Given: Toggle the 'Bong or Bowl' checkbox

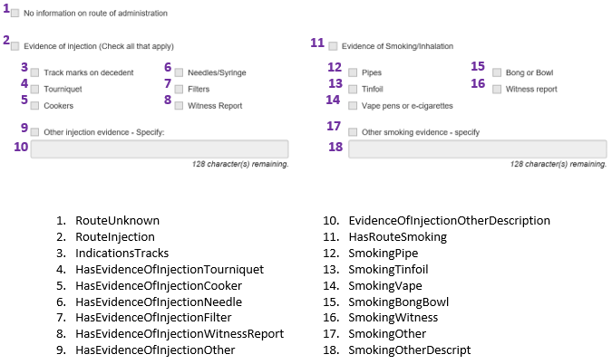Looking at the screenshot, I should 497,72.
